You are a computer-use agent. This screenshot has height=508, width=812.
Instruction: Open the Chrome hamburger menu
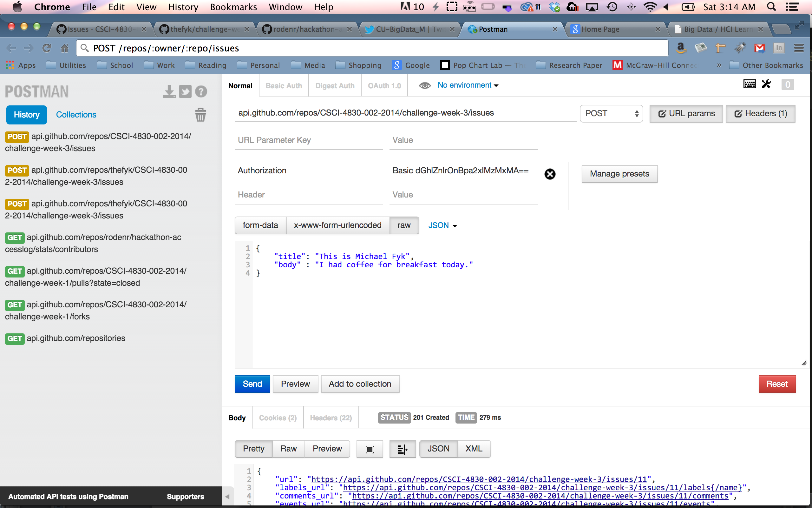(799, 48)
